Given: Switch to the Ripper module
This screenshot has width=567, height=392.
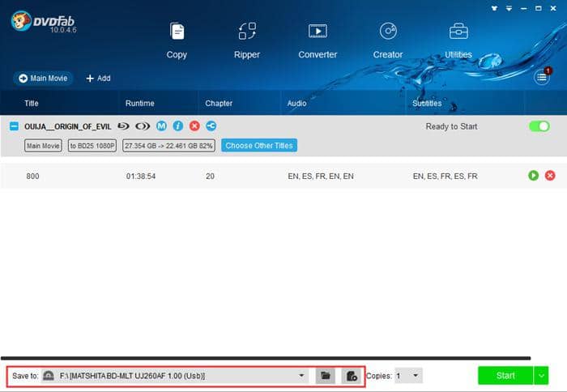Looking at the screenshot, I should [247, 40].
